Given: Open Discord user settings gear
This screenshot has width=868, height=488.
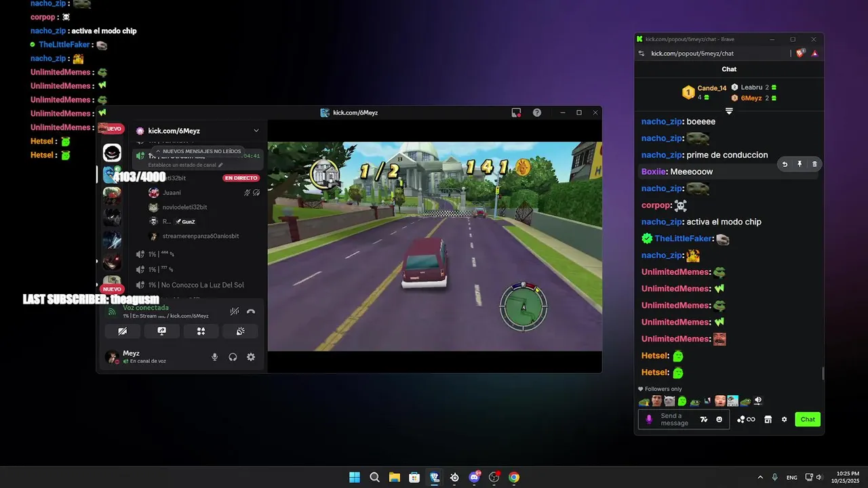Looking at the screenshot, I should (251, 357).
